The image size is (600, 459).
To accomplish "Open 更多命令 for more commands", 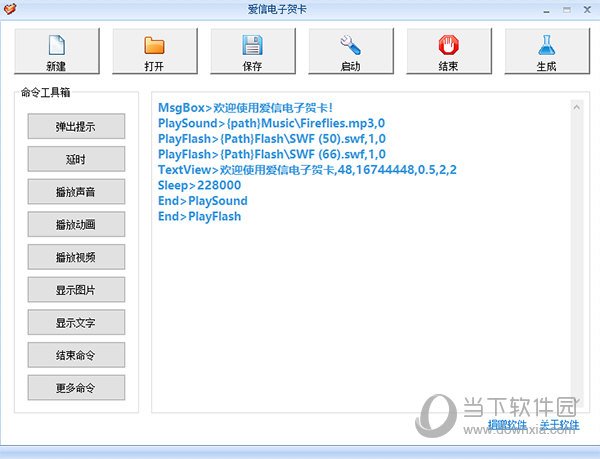I will [x=76, y=387].
